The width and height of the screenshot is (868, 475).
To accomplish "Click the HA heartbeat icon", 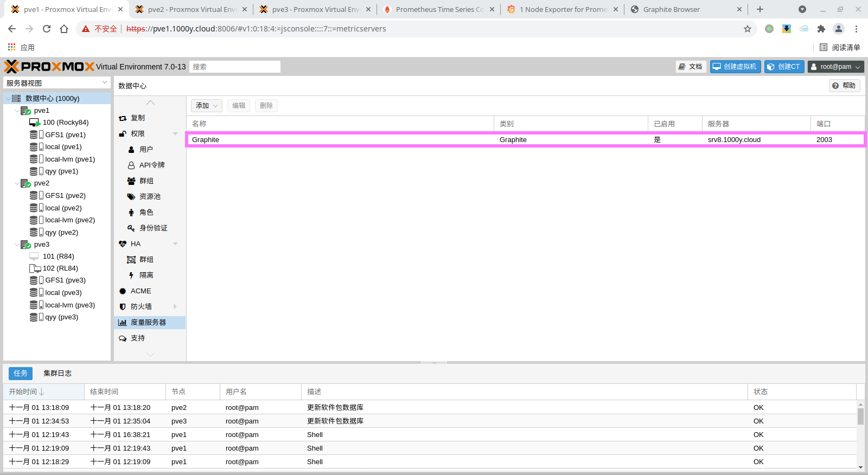I will pos(123,244).
